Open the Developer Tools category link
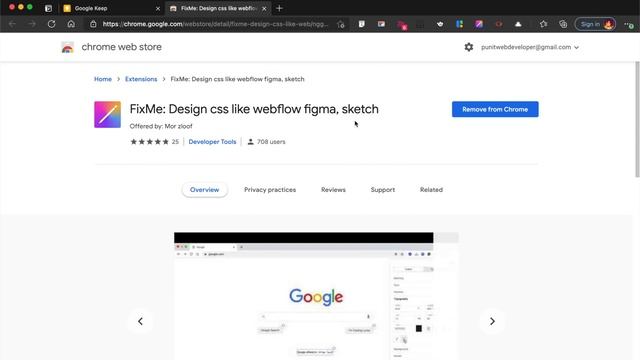Image resolution: width=640 pixels, height=360 pixels. [212, 142]
